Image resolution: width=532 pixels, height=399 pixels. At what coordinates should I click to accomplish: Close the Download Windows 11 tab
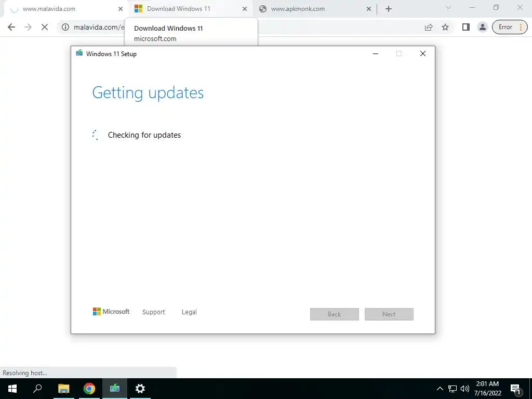click(244, 9)
